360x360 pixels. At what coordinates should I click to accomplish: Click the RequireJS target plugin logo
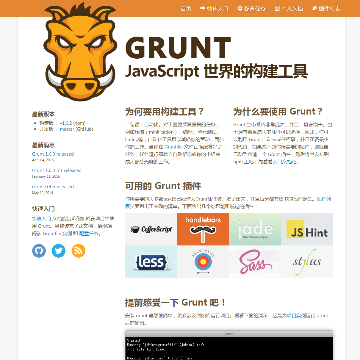(x=203, y=262)
